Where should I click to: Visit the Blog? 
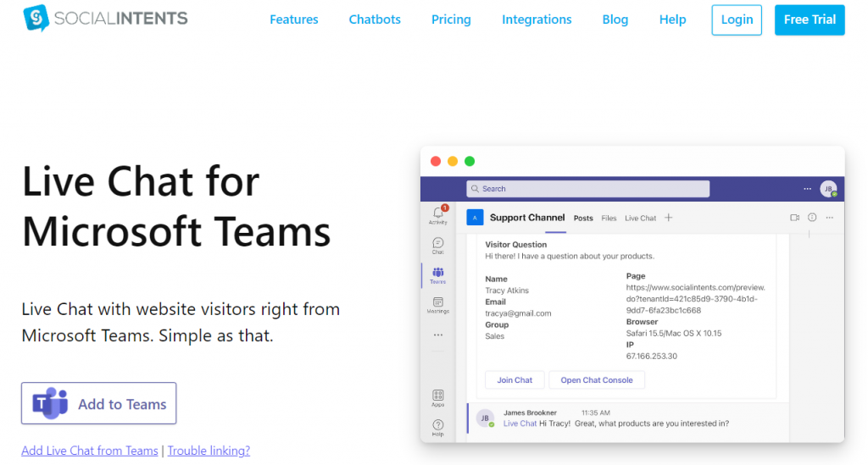(615, 19)
